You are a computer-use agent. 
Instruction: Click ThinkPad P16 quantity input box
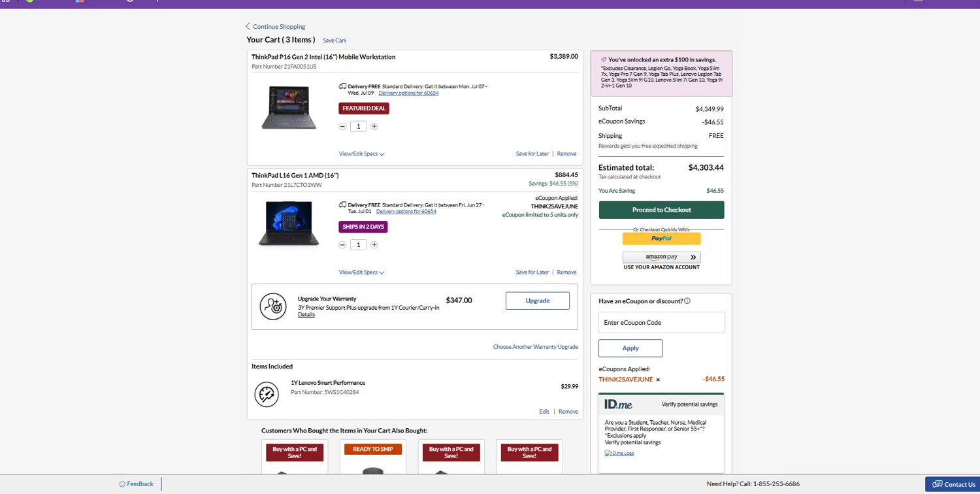tap(358, 126)
